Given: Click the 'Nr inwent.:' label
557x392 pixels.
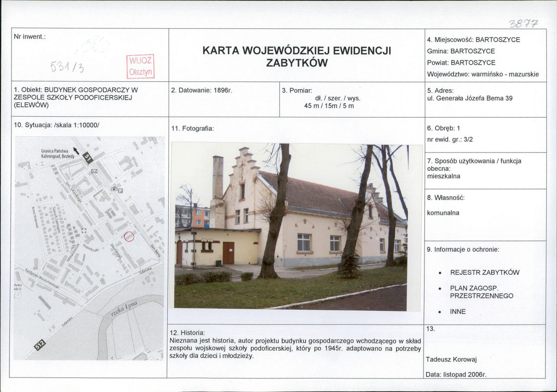Looking at the screenshot, I should [30, 37].
